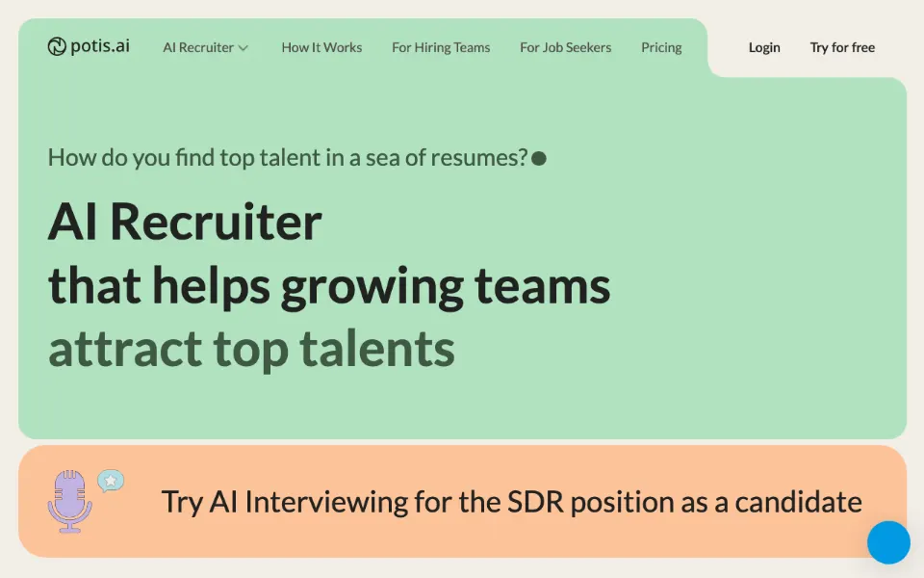Open the For Hiring Teams page
The height and width of the screenshot is (578, 924).
441,47
